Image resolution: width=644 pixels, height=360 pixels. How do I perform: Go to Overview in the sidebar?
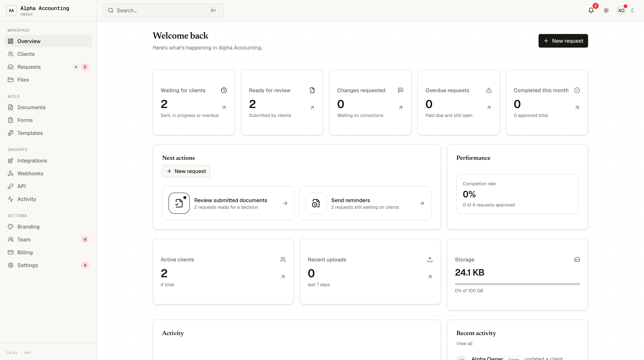tap(48, 41)
